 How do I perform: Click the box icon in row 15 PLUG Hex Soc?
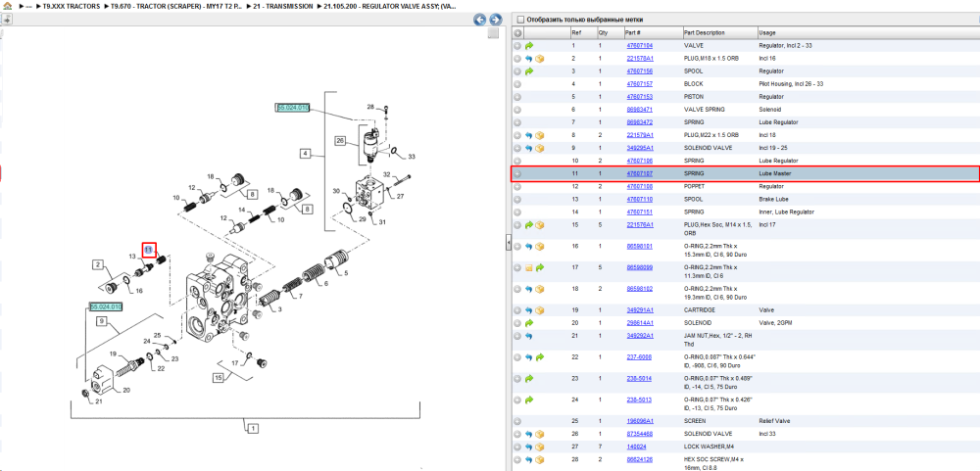pos(539,225)
